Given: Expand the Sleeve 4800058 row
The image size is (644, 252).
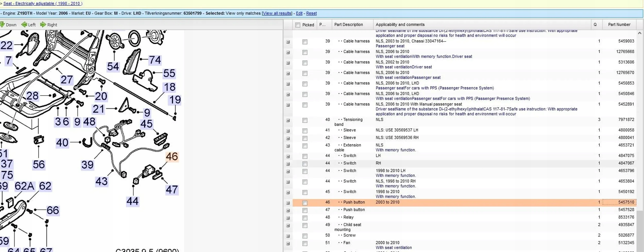Looking at the screenshot, I should pos(288,131).
